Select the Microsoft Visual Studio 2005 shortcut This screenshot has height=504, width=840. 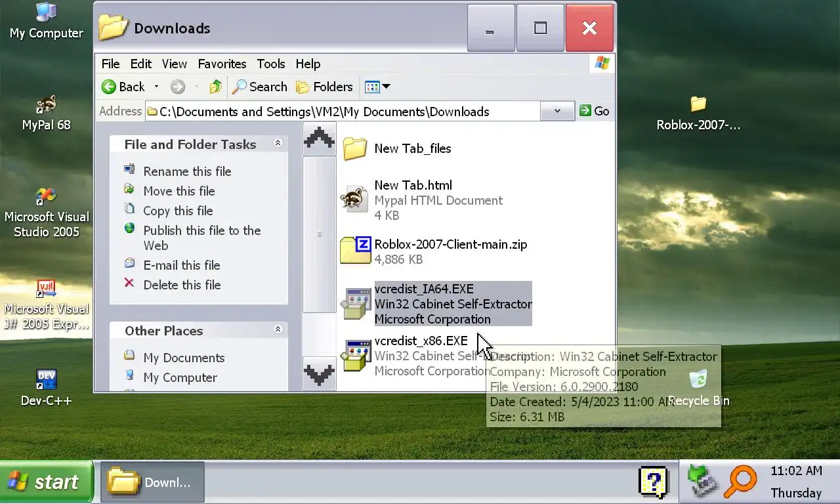coord(46,212)
